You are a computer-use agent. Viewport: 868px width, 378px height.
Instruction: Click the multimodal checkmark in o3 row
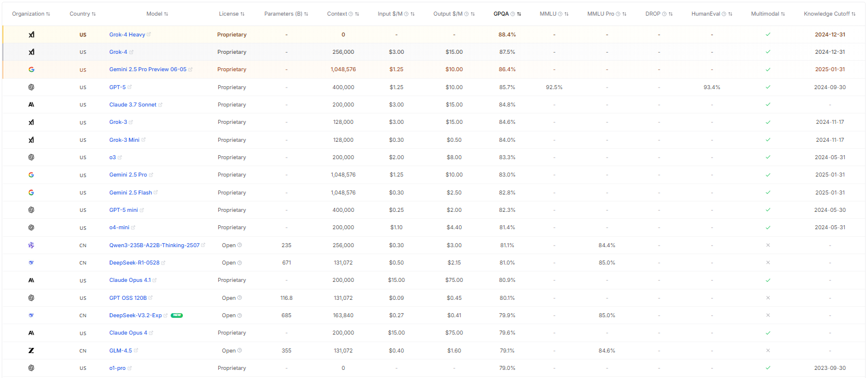tap(768, 157)
